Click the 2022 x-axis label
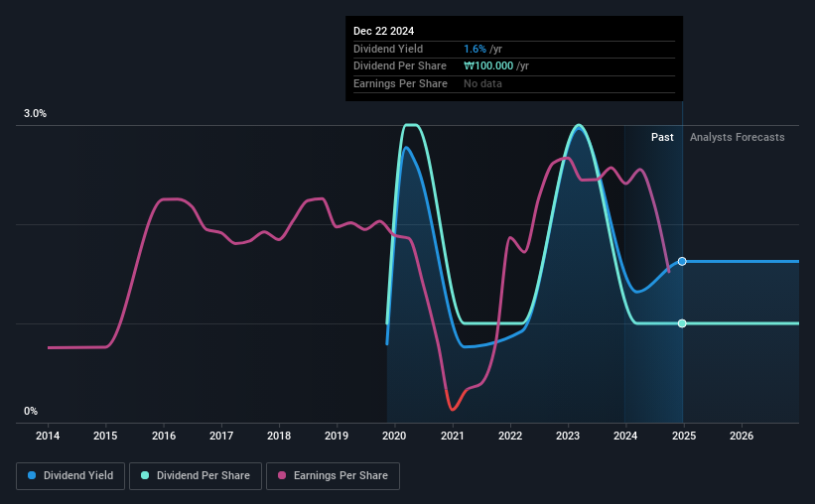Screen dimensions: 815x504 point(510,436)
